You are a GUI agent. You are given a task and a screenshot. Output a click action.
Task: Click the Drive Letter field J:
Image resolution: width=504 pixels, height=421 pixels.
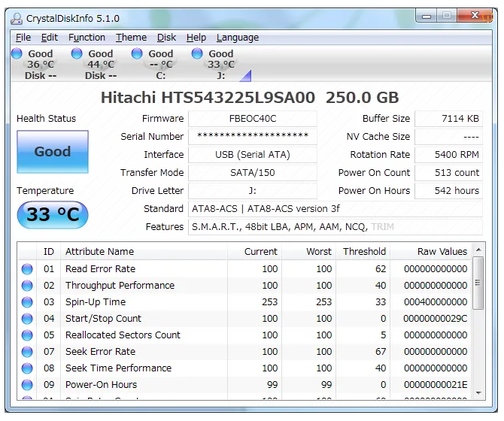click(x=253, y=191)
